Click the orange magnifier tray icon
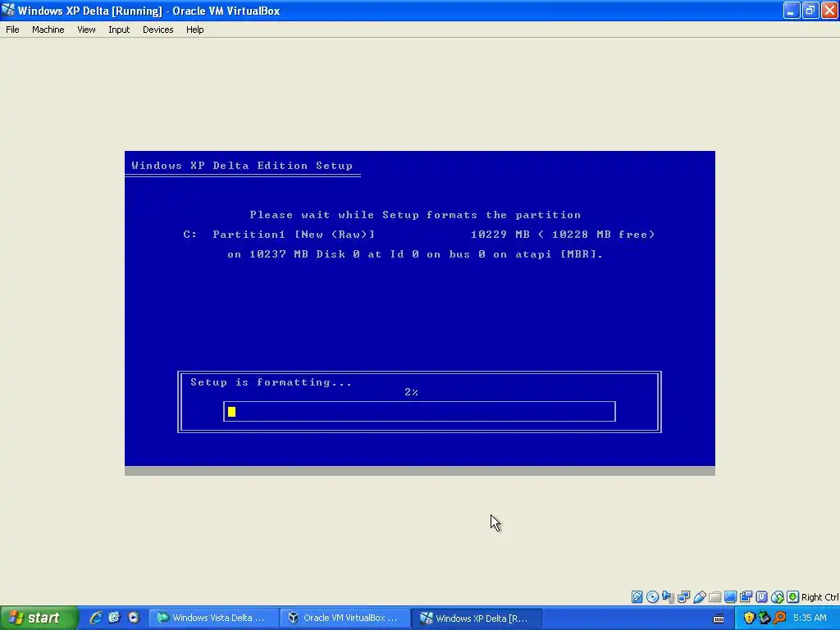840x630 pixels. pos(779,619)
